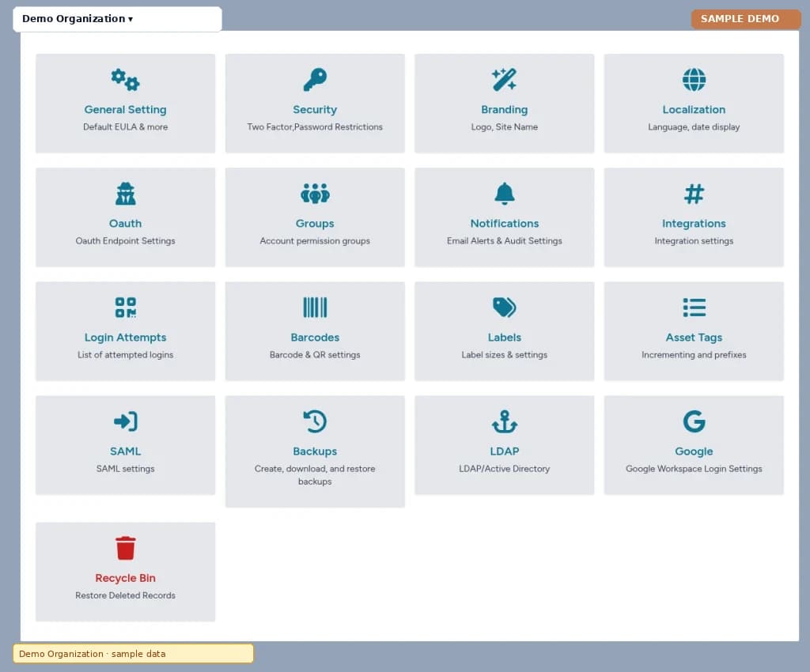This screenshot has height=672, width=810.
Task: Click 'List of attempted logins' text
Action: 125,355
